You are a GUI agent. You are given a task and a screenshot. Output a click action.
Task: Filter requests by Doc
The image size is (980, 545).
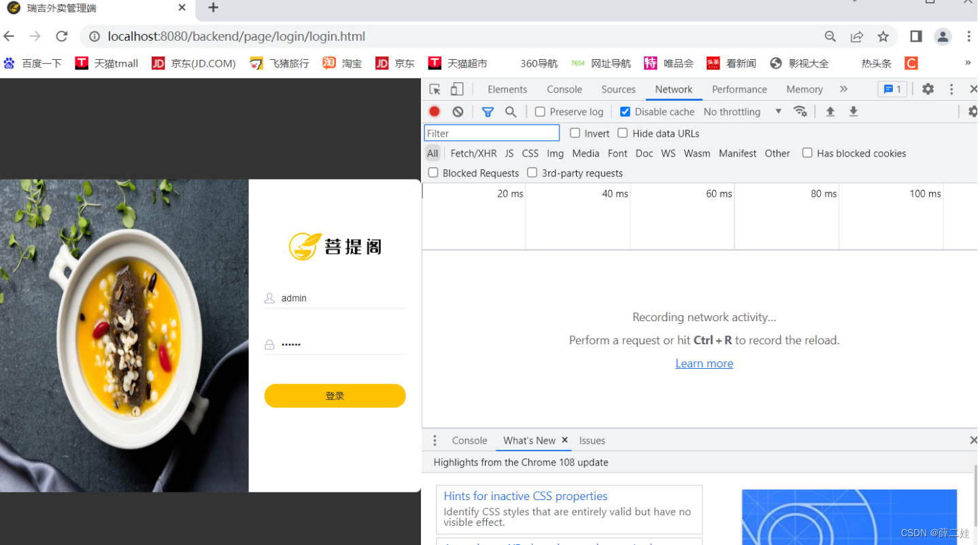tap(644, 153)
